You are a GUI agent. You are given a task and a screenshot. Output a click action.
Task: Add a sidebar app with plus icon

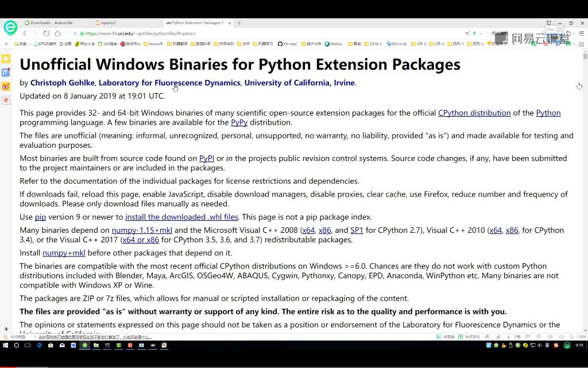[6, 329]
